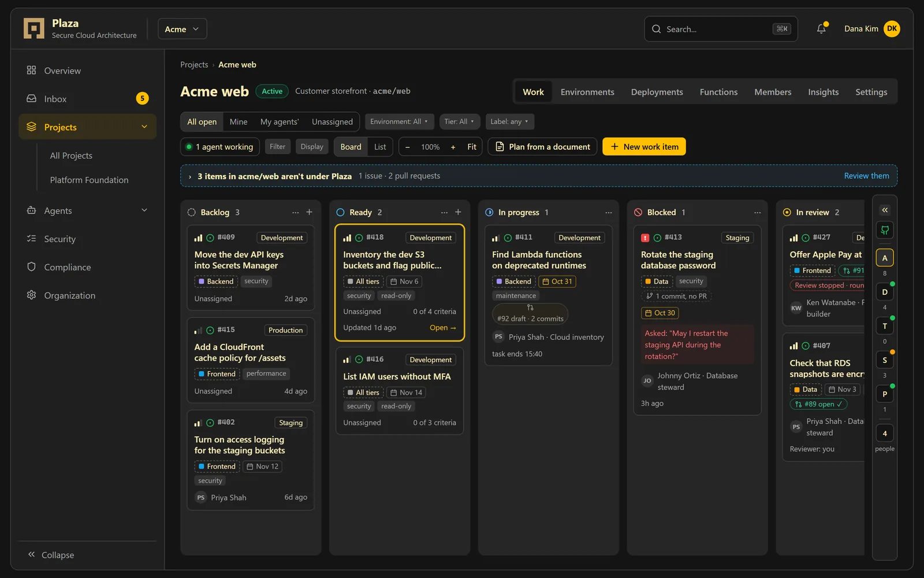This screenshot has width=924, height=578.
Task: Open the Environment: All dropdown
Action: pos(399,121)
